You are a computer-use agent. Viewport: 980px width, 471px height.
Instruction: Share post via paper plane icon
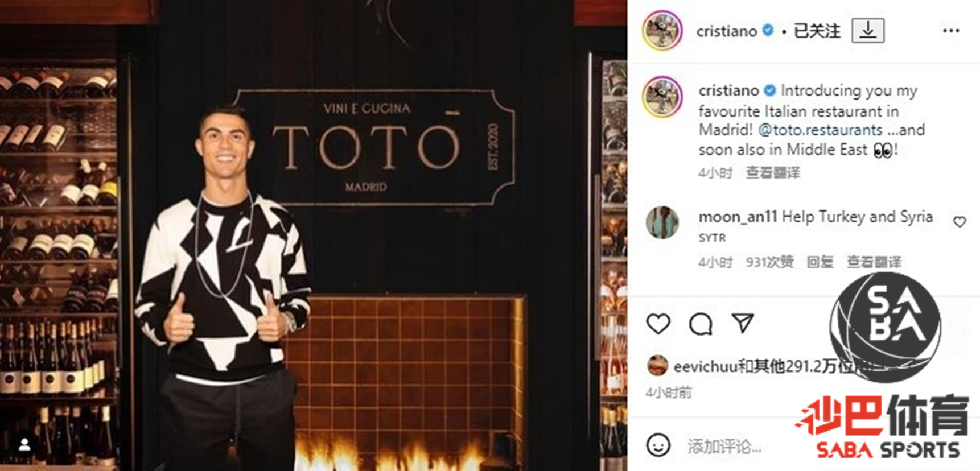point(743,323)
